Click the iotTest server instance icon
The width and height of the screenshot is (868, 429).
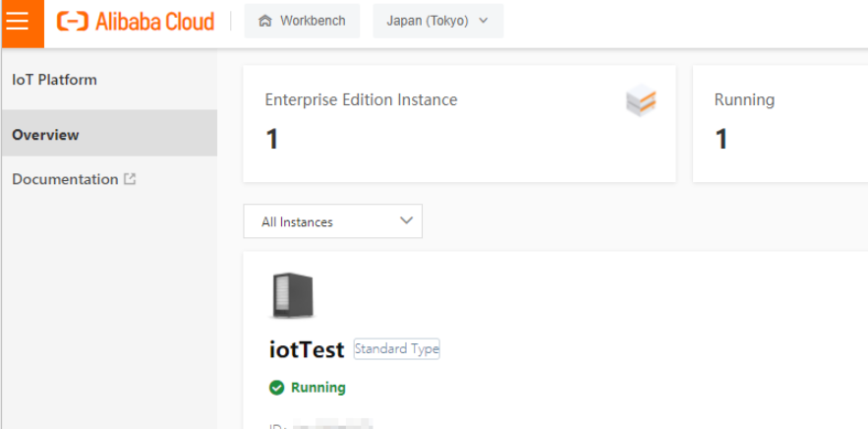point(292,296)
